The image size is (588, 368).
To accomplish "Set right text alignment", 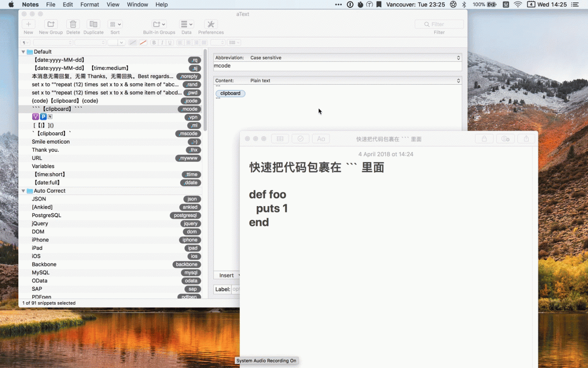I will click(196, 43).
